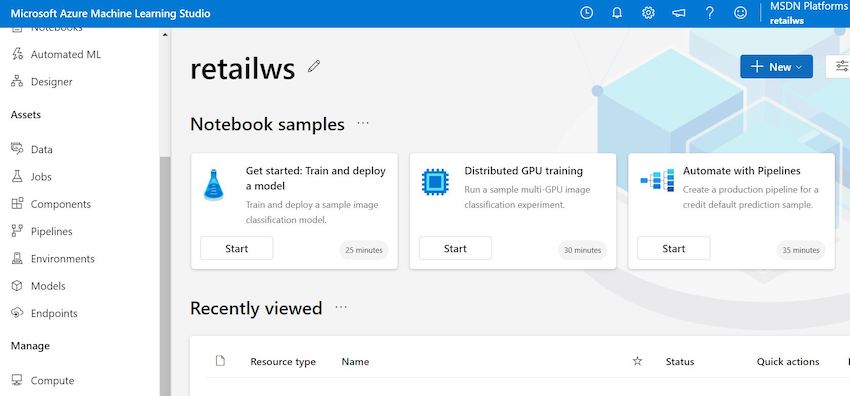850x396 pixels.
Task: Click the Designer hierarchy icon
Action: [x=17, y=82]
